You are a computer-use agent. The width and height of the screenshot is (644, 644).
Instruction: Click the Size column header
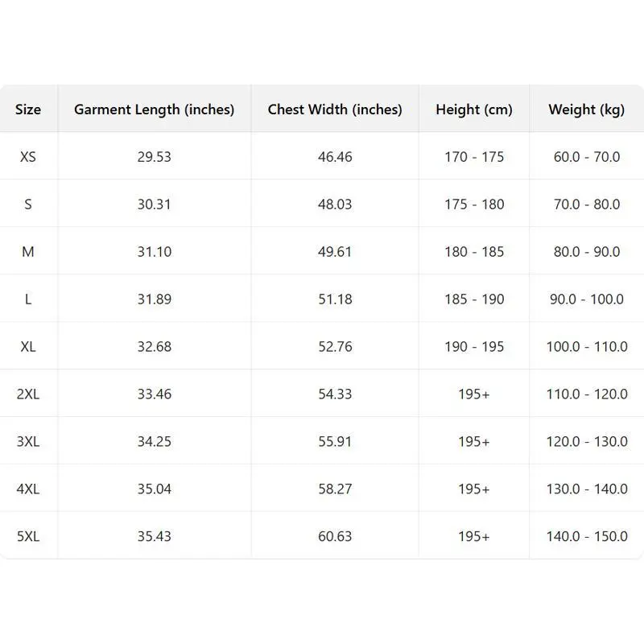(x=28, y=109)
